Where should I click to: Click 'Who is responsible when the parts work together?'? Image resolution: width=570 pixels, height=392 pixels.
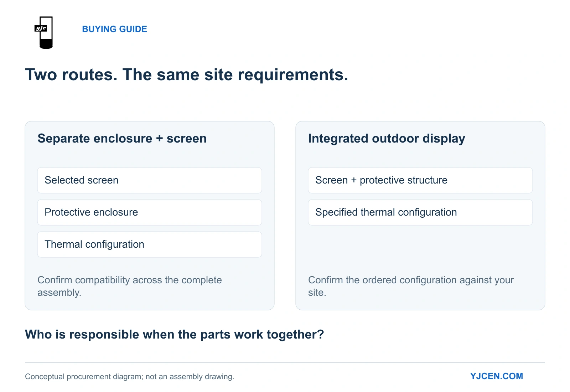click(x=175, y=335)
